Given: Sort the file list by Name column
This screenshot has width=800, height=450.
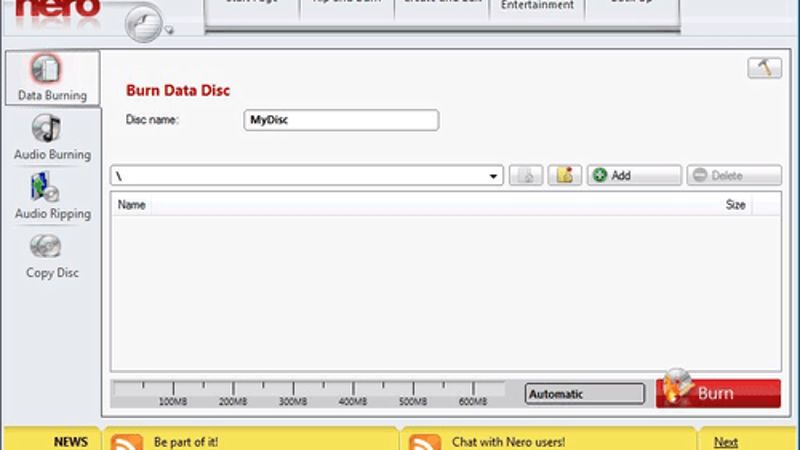Looking at the screenshot, I should (x=132, y=205).
